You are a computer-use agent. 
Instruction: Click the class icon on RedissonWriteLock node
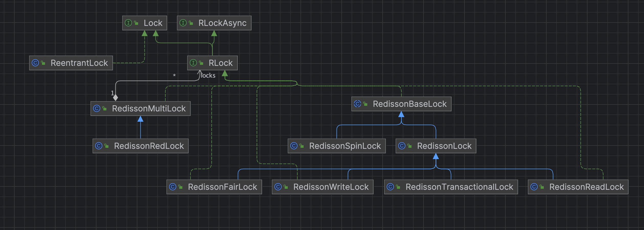pos(278,187)
